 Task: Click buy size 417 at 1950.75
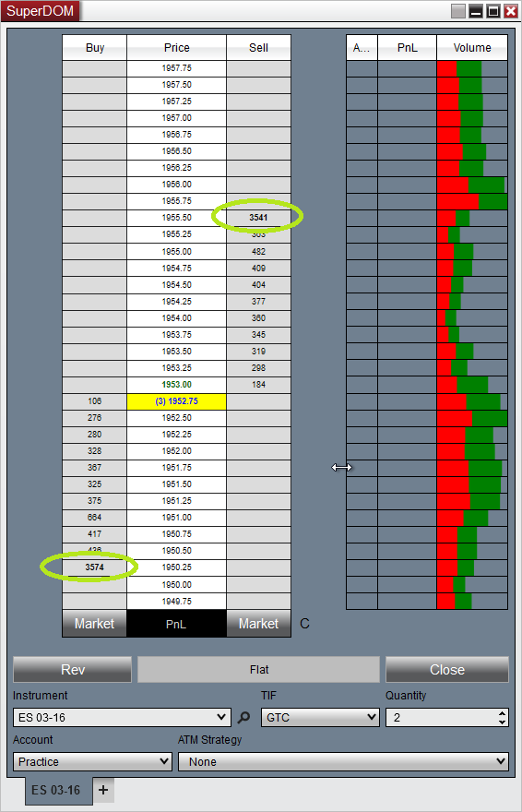(x=95, y=534)
